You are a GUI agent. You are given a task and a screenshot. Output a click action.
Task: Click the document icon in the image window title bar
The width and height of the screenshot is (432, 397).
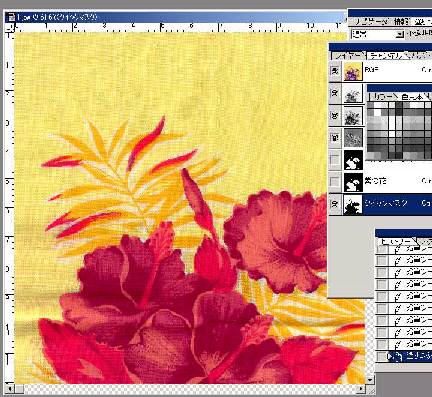click(12, 17)
